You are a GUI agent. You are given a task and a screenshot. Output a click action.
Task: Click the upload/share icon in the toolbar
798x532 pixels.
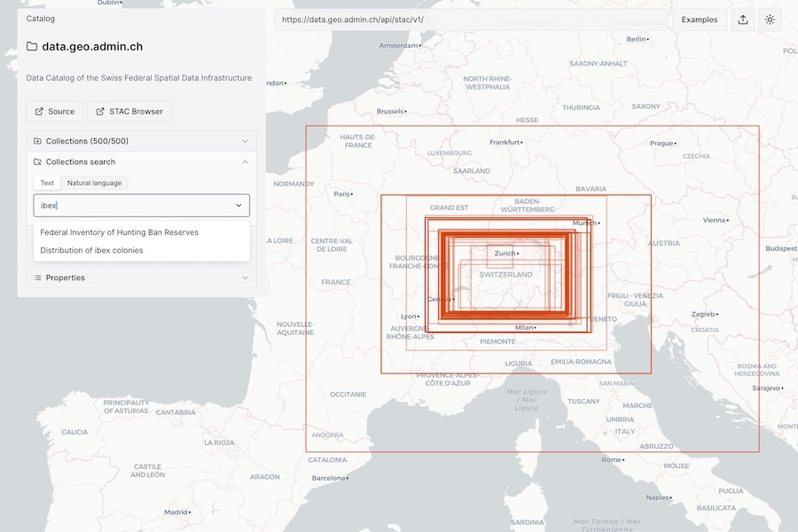[743, 19]
